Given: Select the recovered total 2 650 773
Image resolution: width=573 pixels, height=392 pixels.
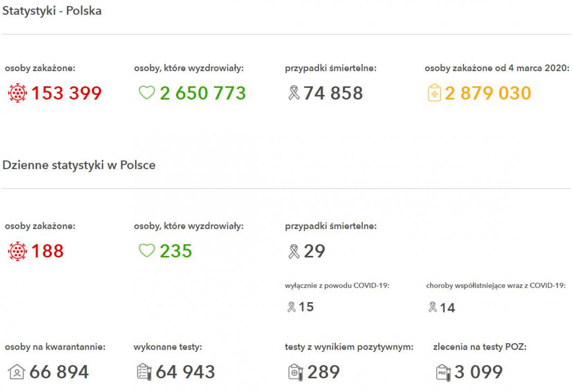Looking at the screenshot, I should pos(203,93).
